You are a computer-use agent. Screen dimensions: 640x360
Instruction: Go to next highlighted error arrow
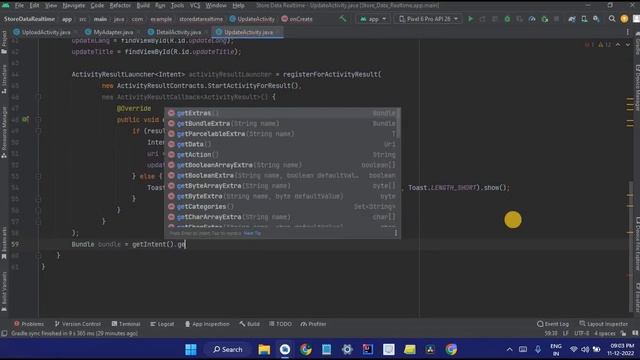[x=628, y=44]
